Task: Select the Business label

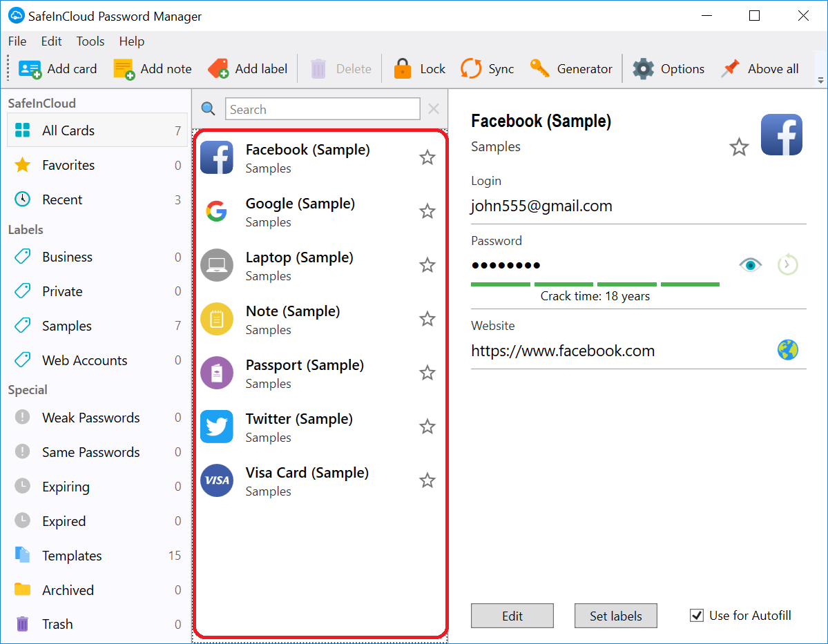Action: pos(97,257)
